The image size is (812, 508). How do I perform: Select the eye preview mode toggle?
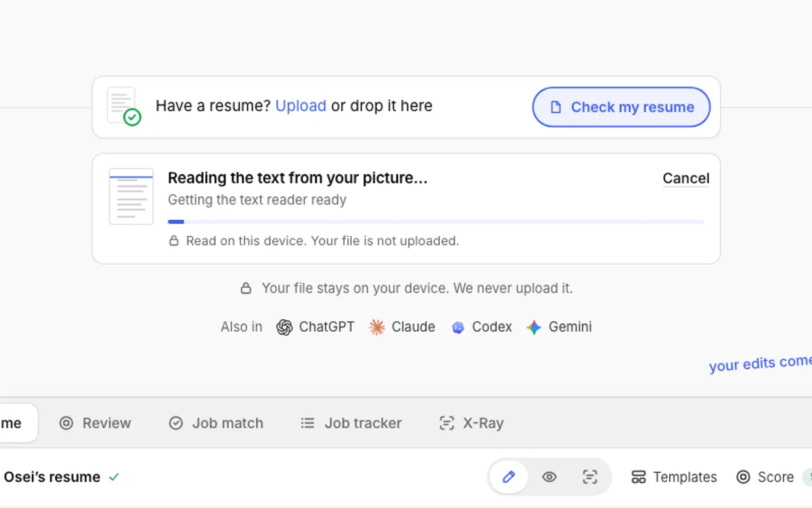pyautogui.click(x=549, y=477)
